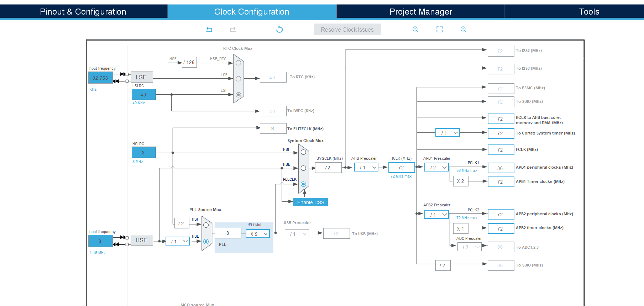Image resolution: width=644 pixels, height=306 pixels.
Task: Select HSI in PLL Source Mux
Action: 206,225
